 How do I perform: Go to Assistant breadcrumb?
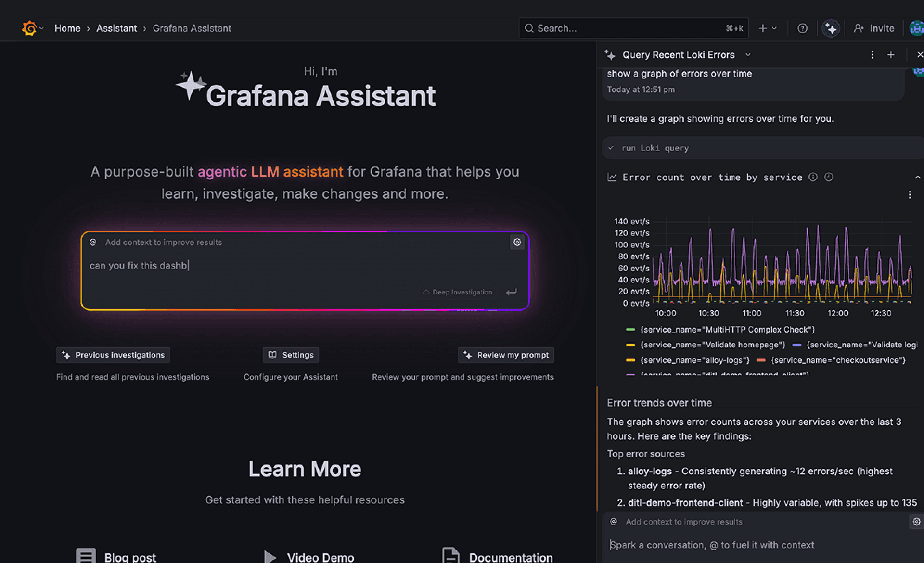(116, 28)
